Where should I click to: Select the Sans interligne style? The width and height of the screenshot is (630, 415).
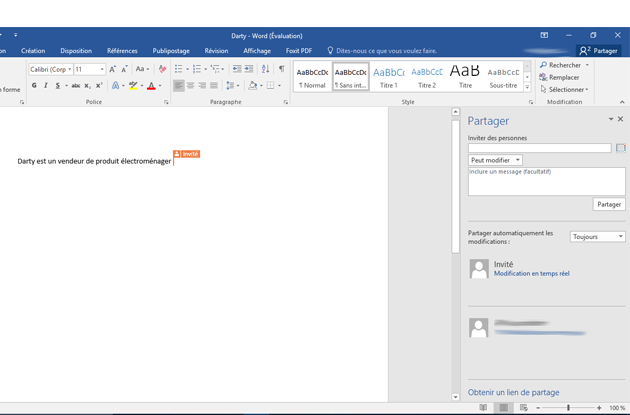[351, 77]
